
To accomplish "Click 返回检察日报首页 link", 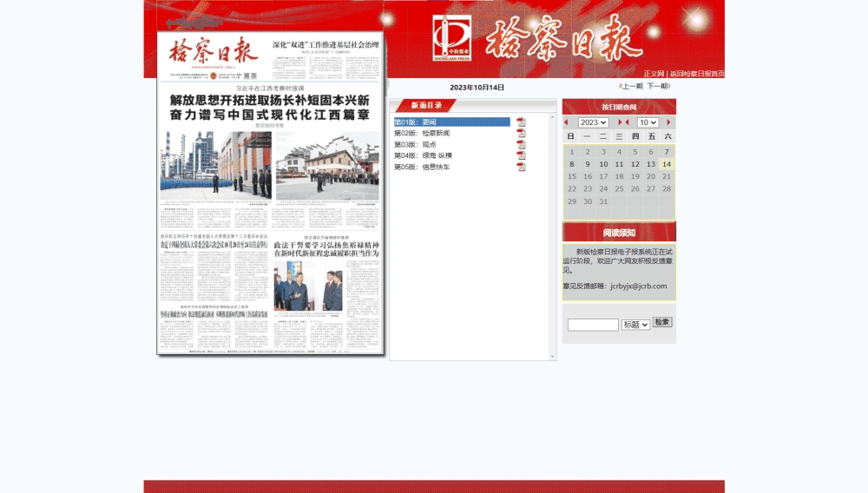I will pos(697,74).
